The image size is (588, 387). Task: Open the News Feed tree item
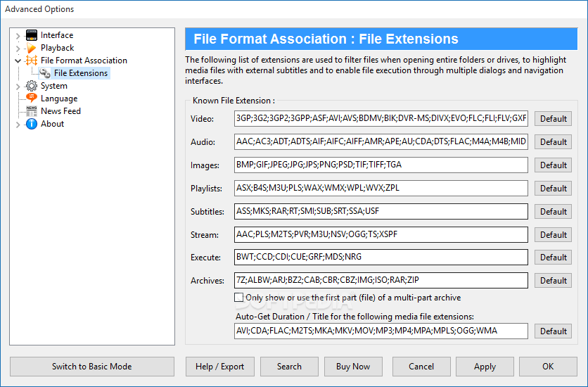[60, 111]
